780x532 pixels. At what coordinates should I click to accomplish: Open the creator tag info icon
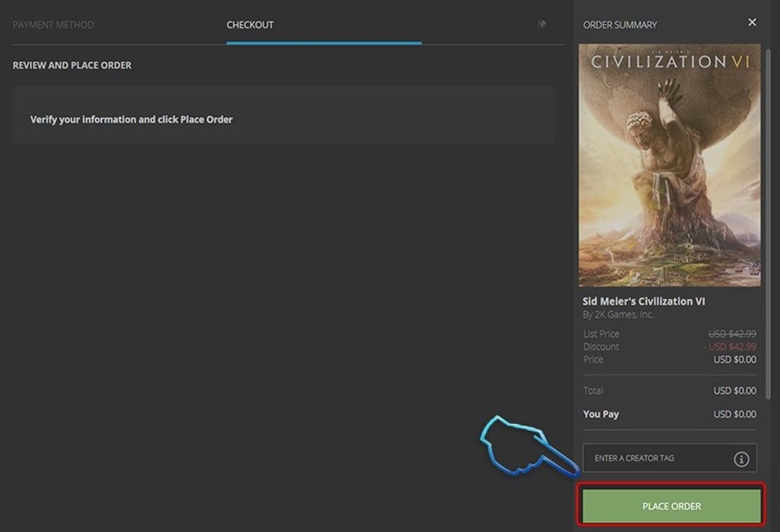(741, 459)
